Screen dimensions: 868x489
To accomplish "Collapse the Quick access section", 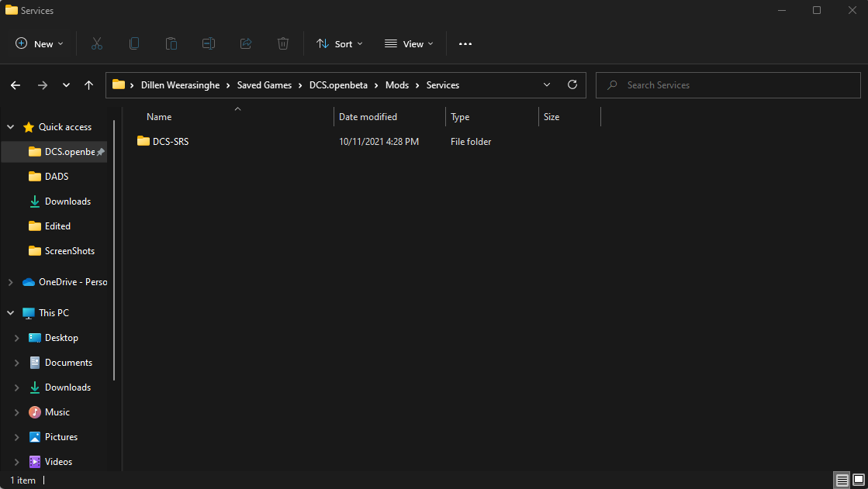I will pos(11,126).
